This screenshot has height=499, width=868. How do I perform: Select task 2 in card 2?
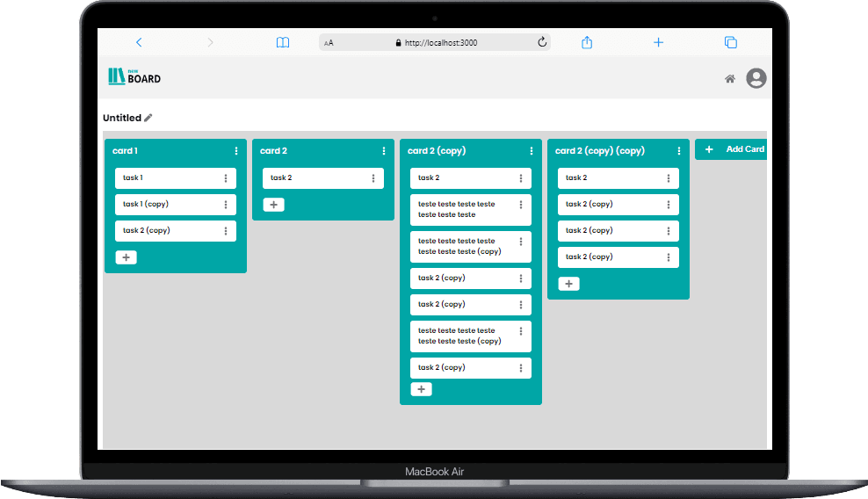323,178
